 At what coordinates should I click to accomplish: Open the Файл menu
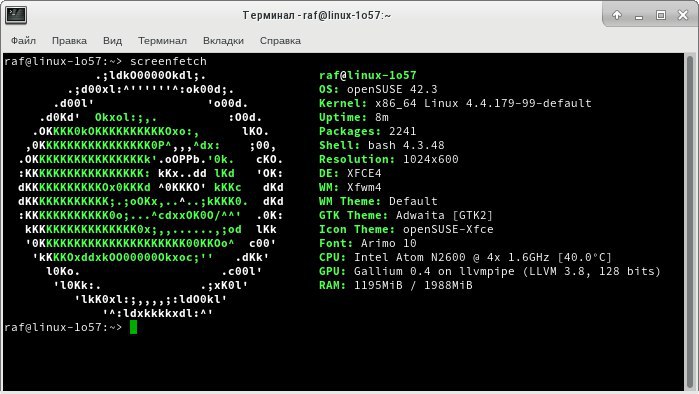click(x=23, y=41)
